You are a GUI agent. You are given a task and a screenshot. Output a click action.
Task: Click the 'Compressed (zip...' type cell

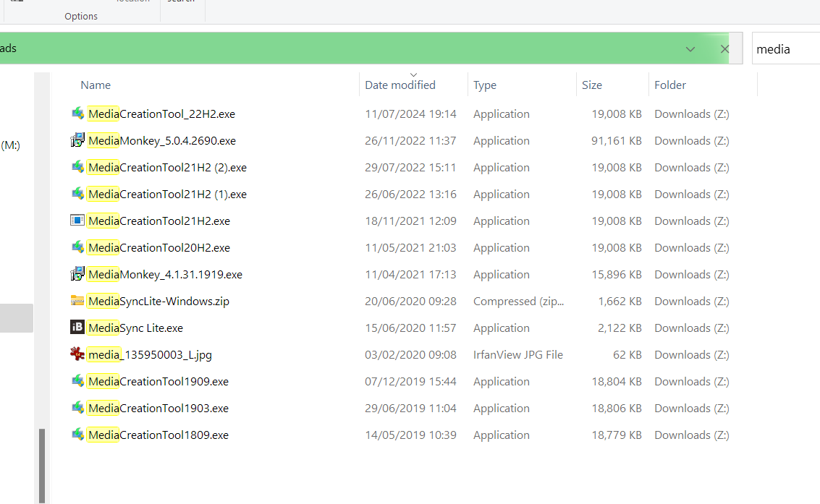coord(519,302)
